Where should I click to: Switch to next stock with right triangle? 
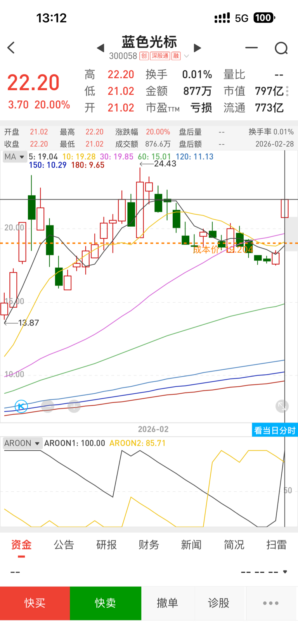click(198, 48)
